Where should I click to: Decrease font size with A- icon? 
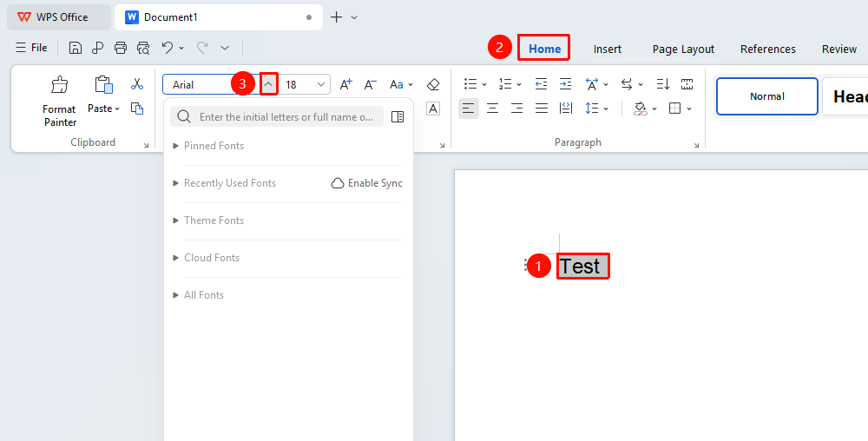click(371, 85)
